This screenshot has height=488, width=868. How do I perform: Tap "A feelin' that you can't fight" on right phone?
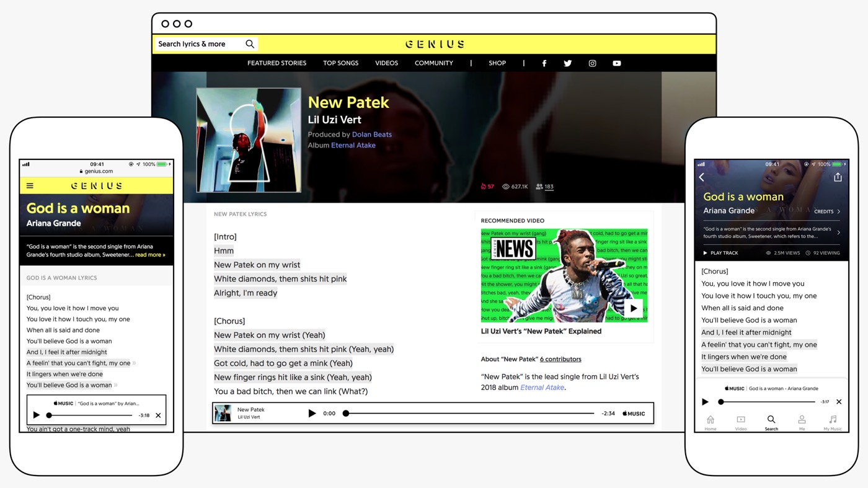coord(759,345)
